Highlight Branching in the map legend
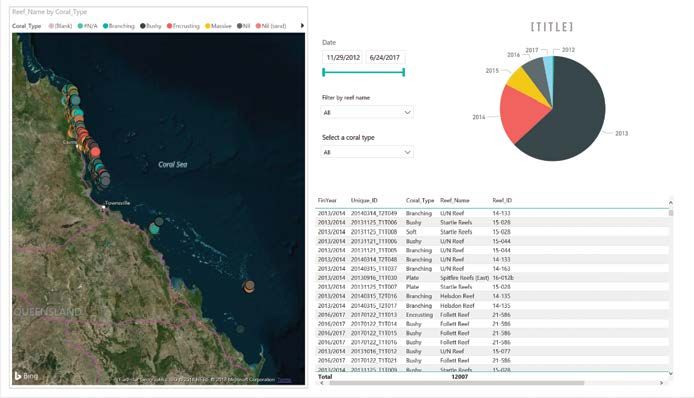The width and height of the screenshot is (694, 398). pyautogui.click(x=119, y=26)
